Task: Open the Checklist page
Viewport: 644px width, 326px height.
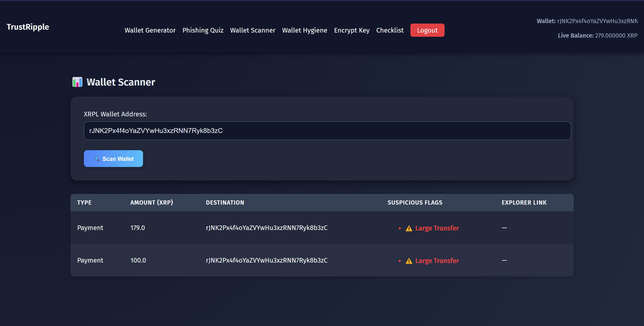Action: pyautogui.click(x=390, y=30)
